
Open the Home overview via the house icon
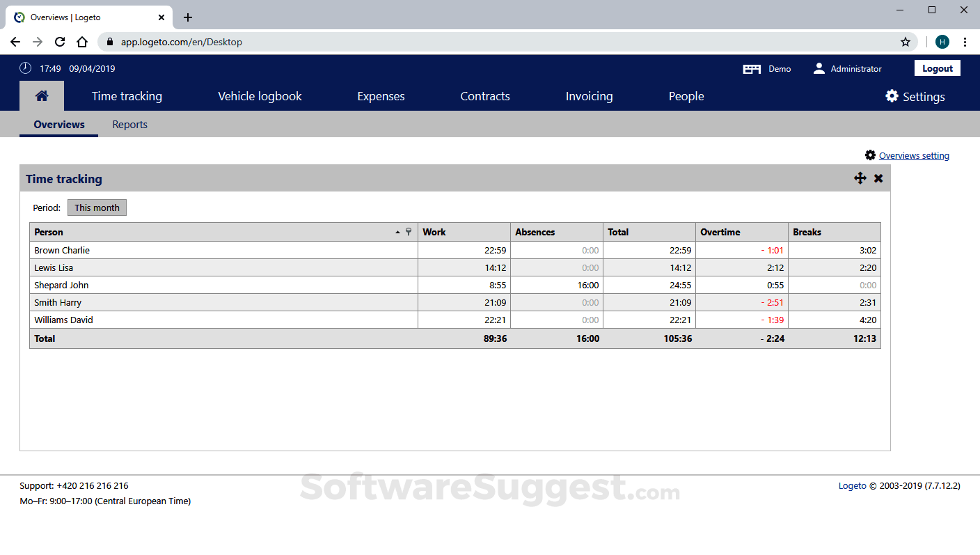42,96
